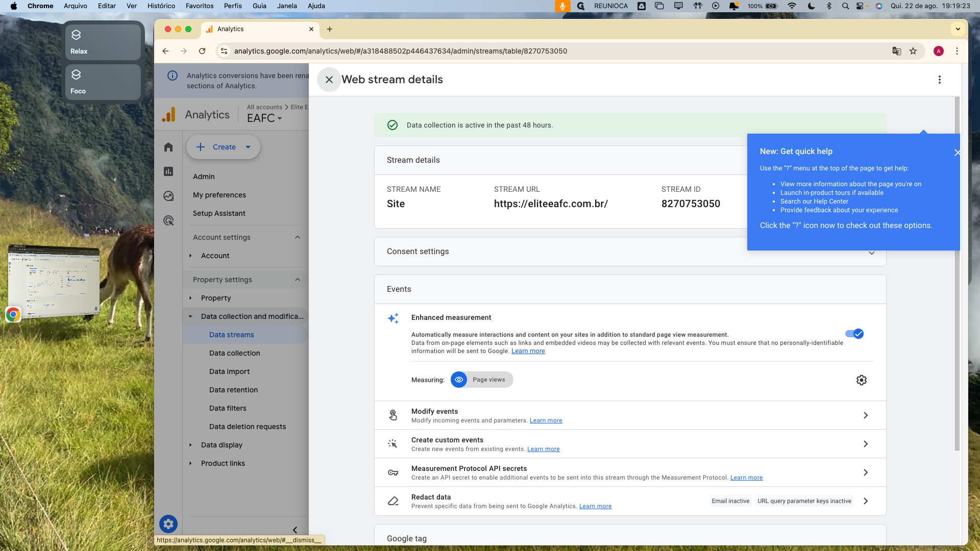Screen dimensions: 980x551
Task: Open the Chrome window thumbnail on desktop
Action: pyautogui.click(x=54, y=281)
